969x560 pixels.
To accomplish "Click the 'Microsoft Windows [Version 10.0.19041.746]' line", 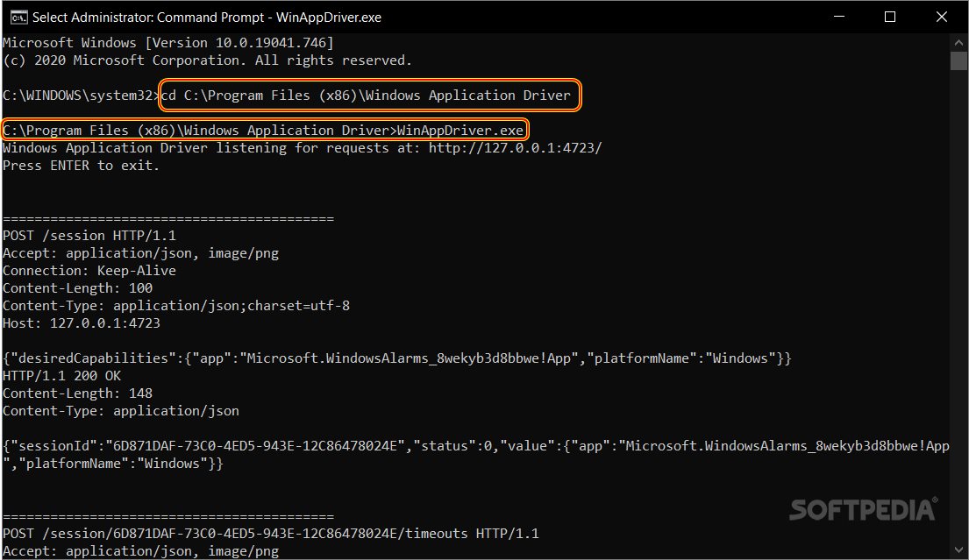I will coord(168,43).
